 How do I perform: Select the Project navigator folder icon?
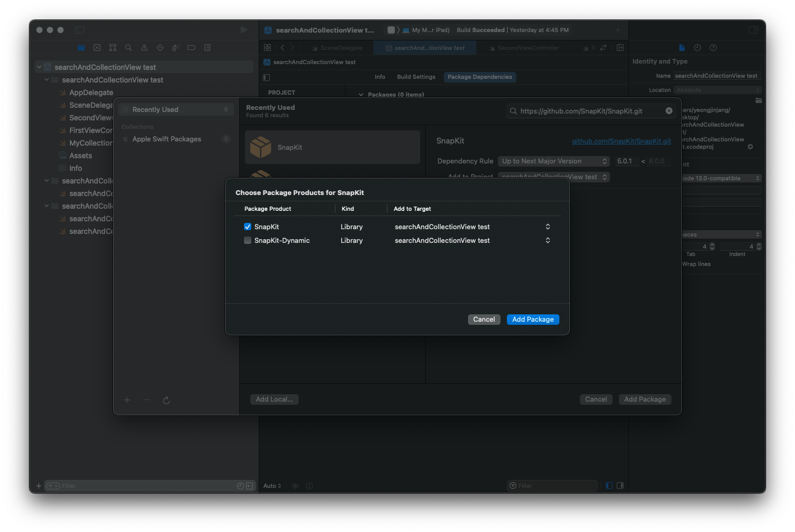[x=81, y=47]
